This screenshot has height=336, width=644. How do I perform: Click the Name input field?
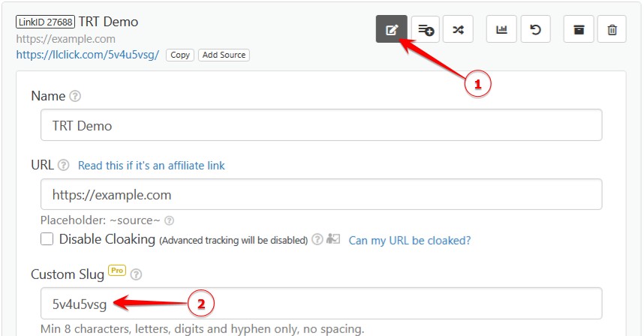point(321,125)
